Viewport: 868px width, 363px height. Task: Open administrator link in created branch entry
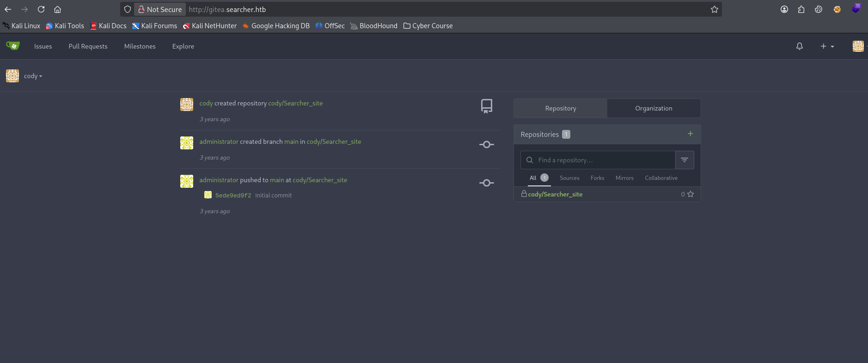point(219,142)
